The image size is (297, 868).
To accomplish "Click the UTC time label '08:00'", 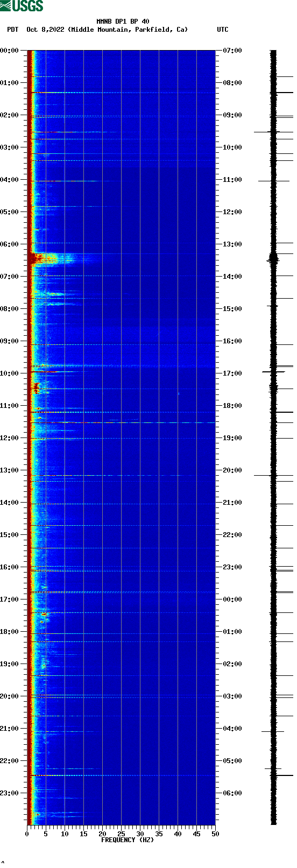I will click(x=232, y=83).
